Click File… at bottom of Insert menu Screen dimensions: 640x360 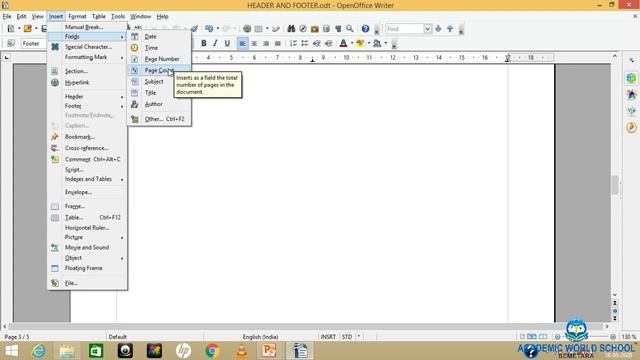[x=87, y=283]
